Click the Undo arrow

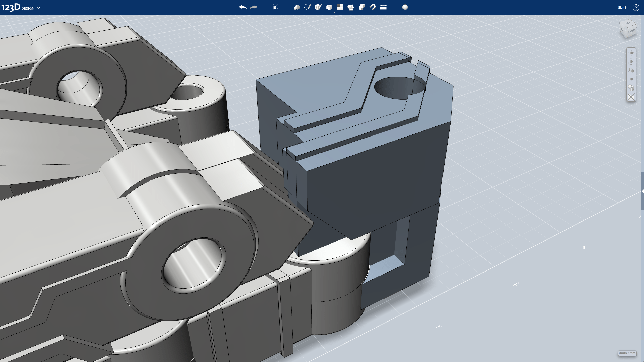tap(243, 7)
